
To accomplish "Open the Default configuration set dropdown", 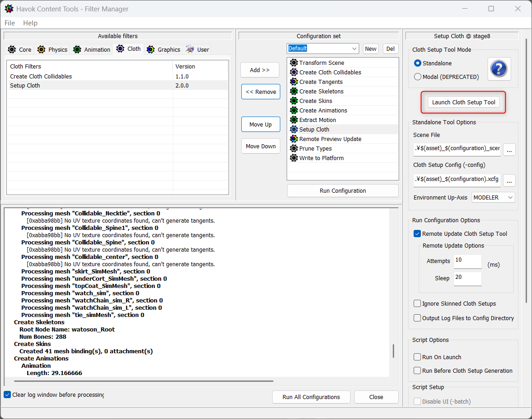I will (x=322, y=49).
